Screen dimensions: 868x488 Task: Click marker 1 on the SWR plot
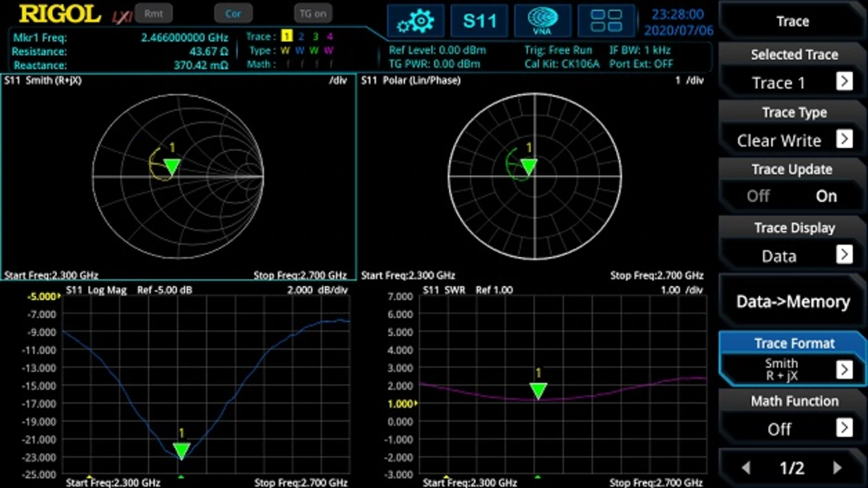tap(538, 390)
